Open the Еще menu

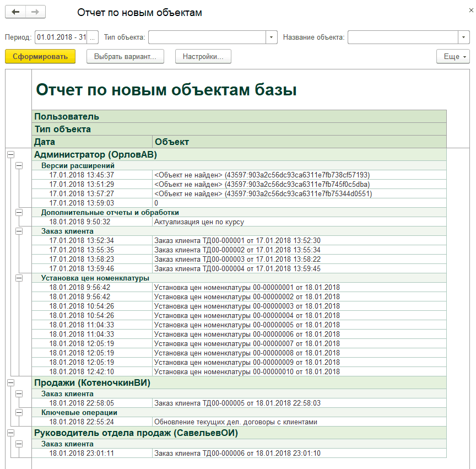[x=453, y=57]
